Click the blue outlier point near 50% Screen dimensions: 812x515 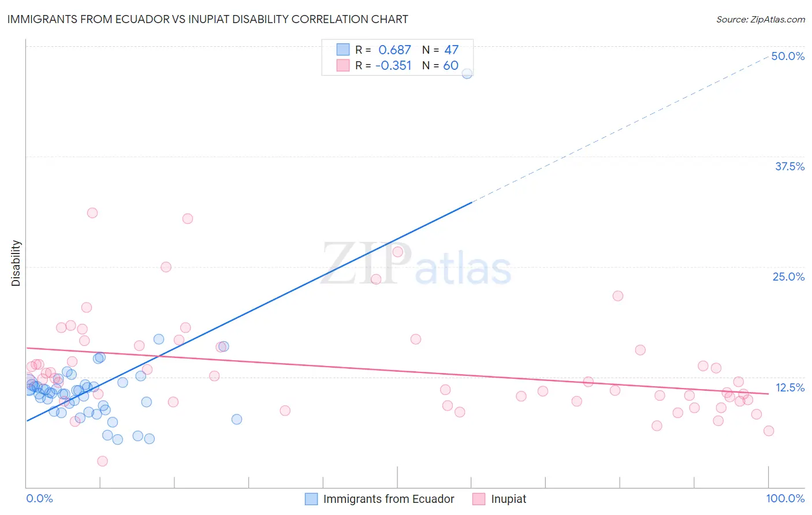[467, 73]
